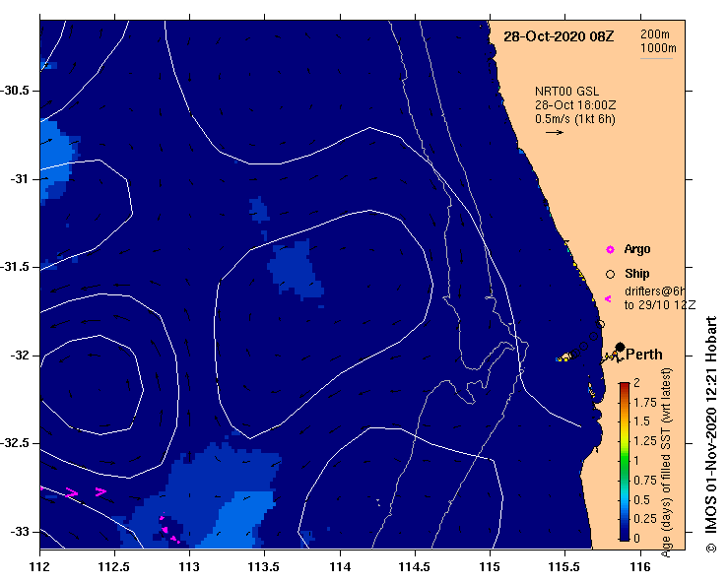Click the magenta drifters legend arrowhead
This screenshot has height=583, width=728.
tap(608, 298)
